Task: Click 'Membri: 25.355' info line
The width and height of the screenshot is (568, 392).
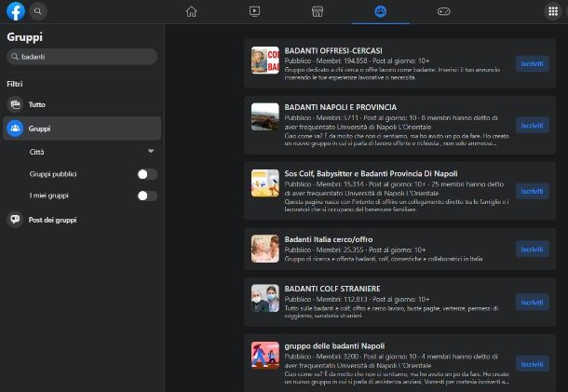Action: point(355,250)
